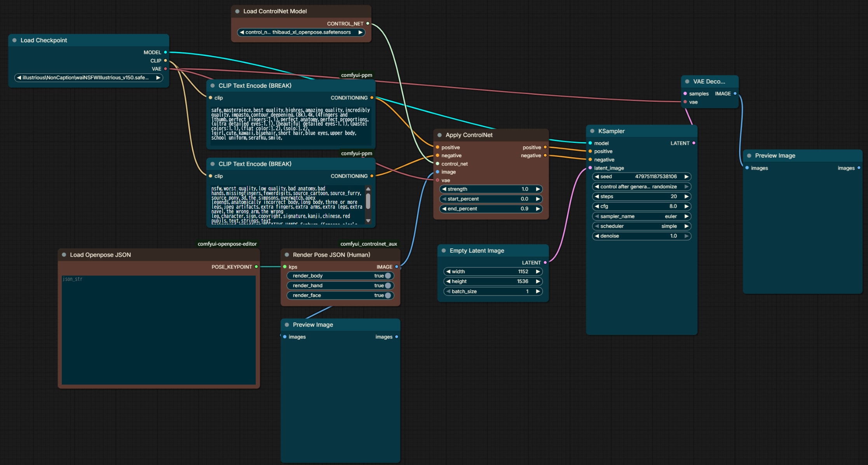Select next checkpoint with right arrow

pyautogui.click(x=158, y=78)
